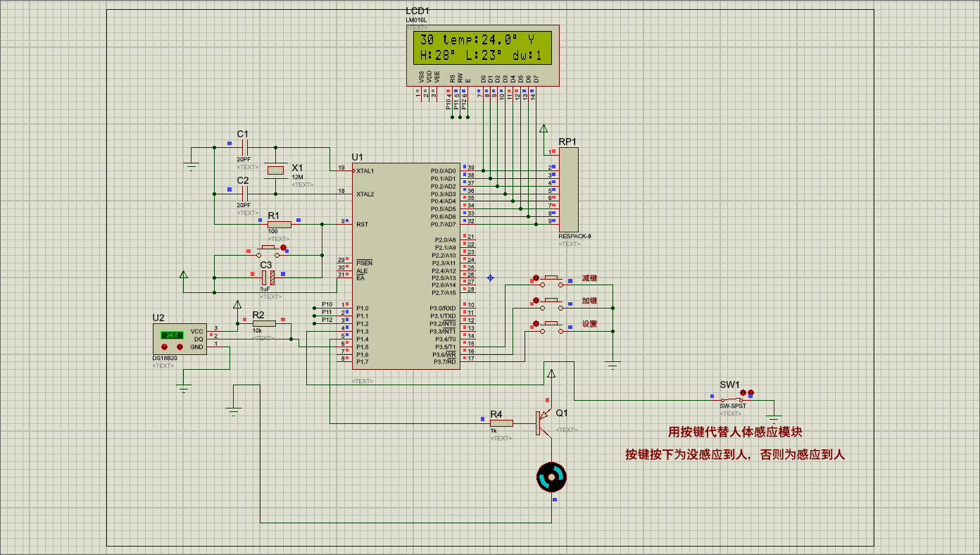
Task: Select the R4 base resistor body
Action: click(501, 423)
